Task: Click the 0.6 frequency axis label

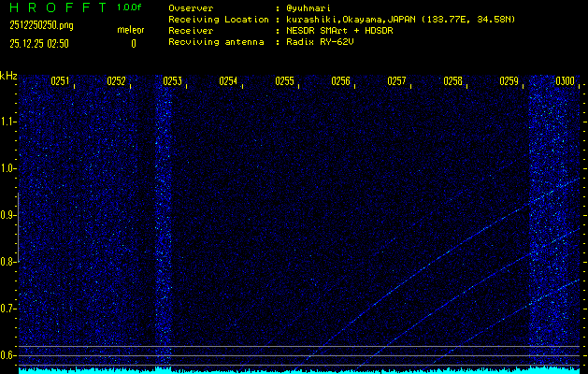Action: click(8, 355)
